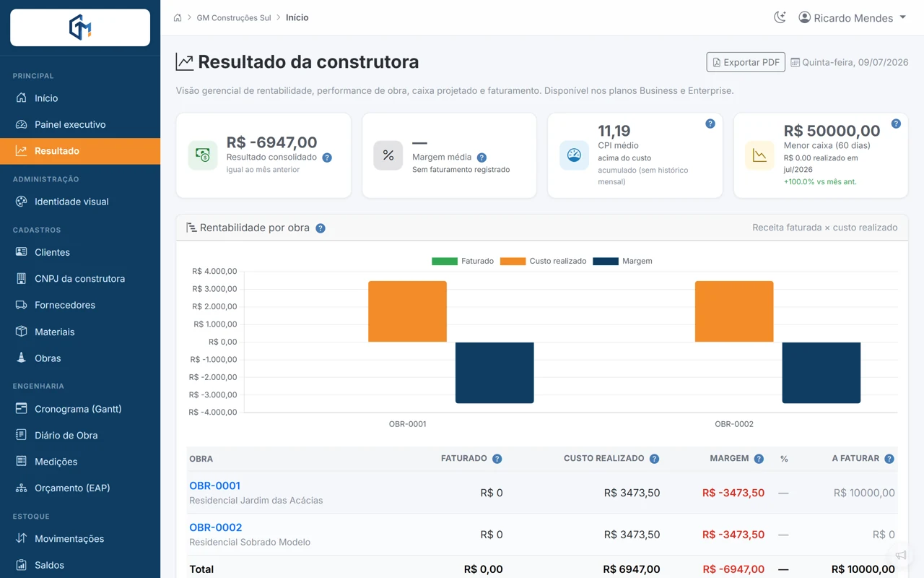The width and height of the screenshot is (924, 578).
Task: Toggle the Faturado legend swatch
Action: (445, 261)
